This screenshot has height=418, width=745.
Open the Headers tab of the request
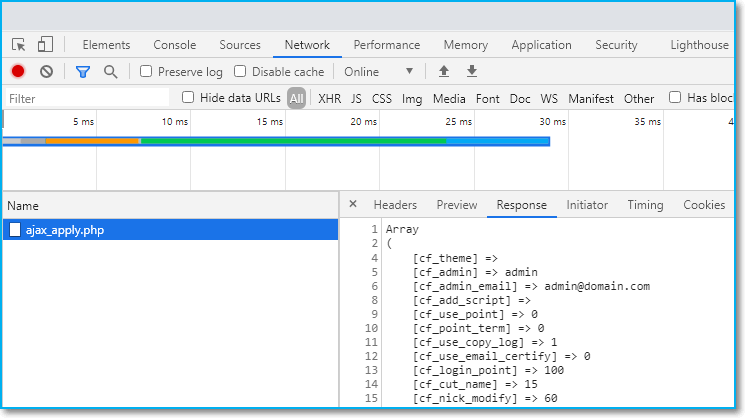(395, 205)
